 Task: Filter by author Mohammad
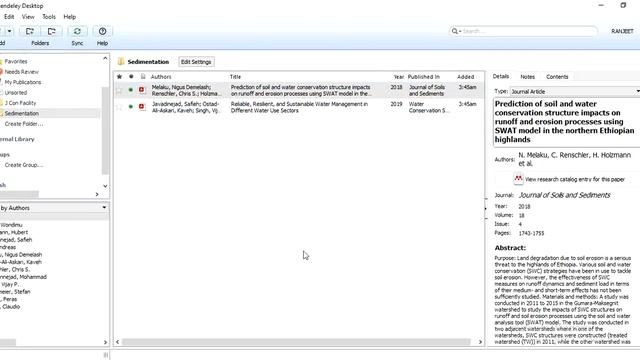point(23,277)
